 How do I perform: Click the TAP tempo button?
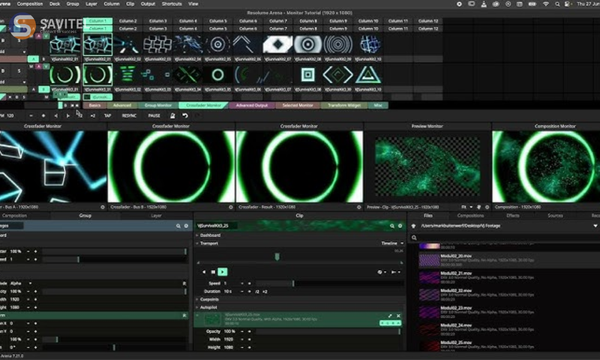pyautogui.click(x=108, y=116)
